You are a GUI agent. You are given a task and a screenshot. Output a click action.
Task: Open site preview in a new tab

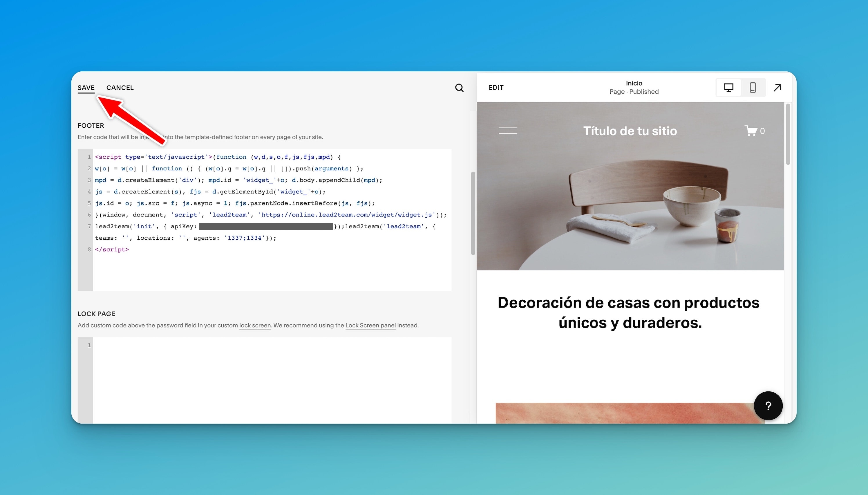tap(777, 87)
